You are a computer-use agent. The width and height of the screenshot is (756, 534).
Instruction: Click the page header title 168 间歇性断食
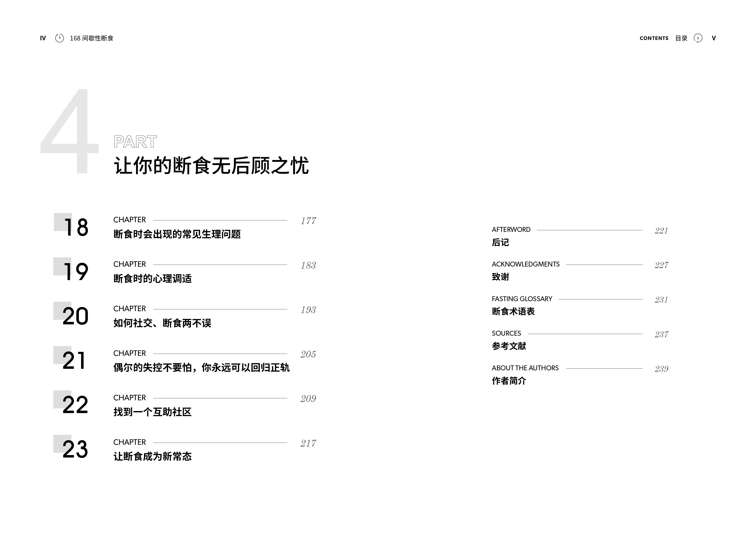click(x=91, y=38)
